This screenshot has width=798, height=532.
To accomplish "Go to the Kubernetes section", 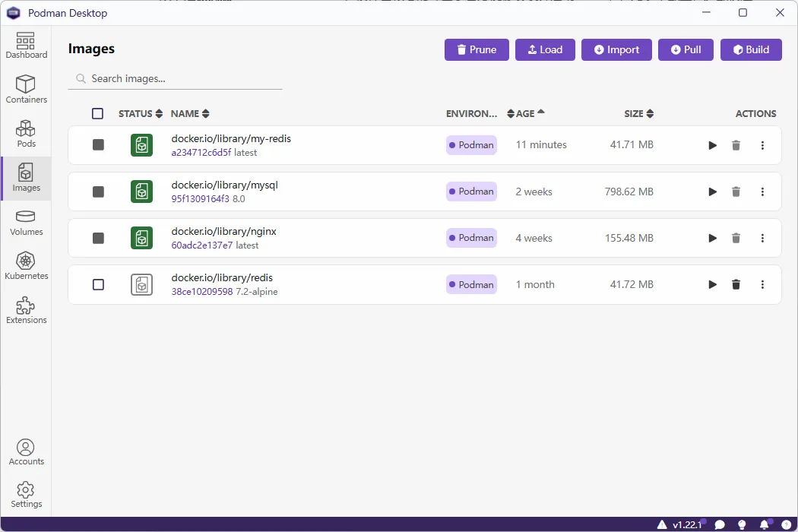I will (x=26, y=266).
